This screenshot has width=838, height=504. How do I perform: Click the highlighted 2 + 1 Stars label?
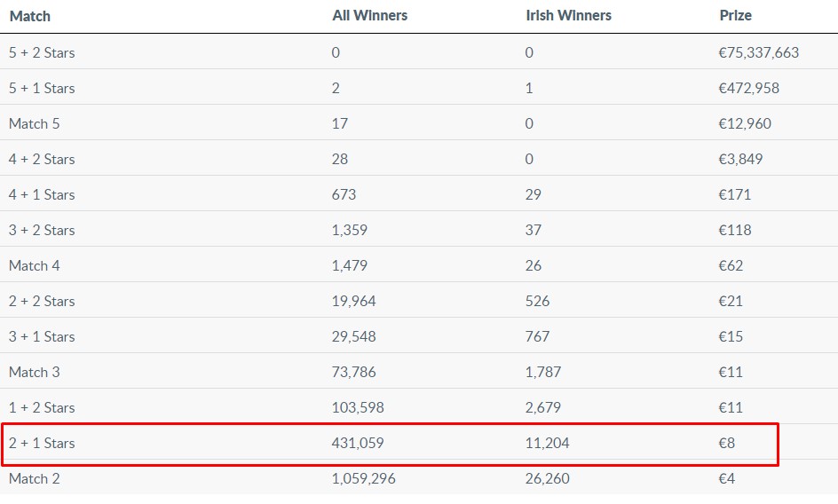click(x=42, y=443)
